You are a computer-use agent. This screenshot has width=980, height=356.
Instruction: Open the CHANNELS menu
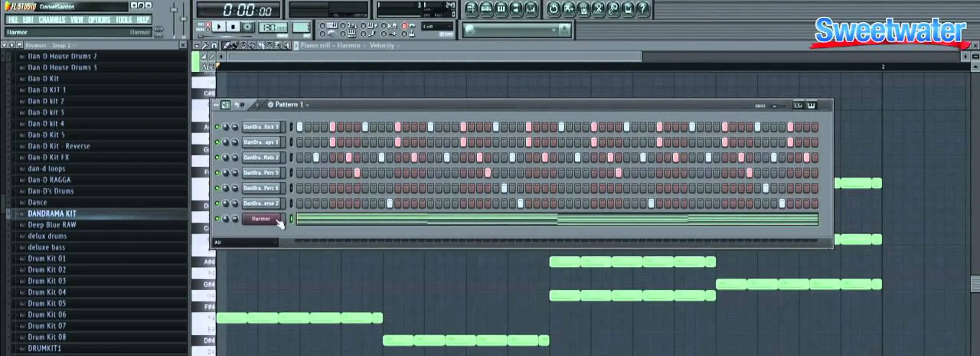52,20
